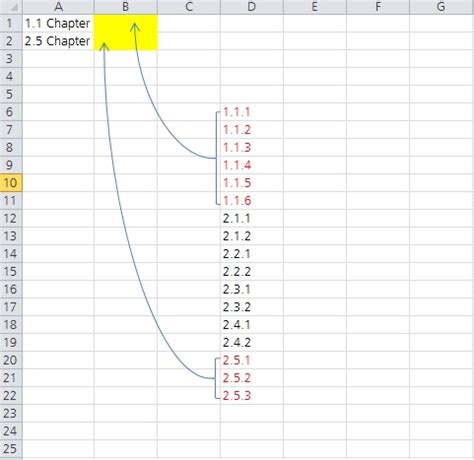The width and height of the screenshot is (474, 460).
Task: Click cell with value 2.5.2
Action: pos(252,378)
